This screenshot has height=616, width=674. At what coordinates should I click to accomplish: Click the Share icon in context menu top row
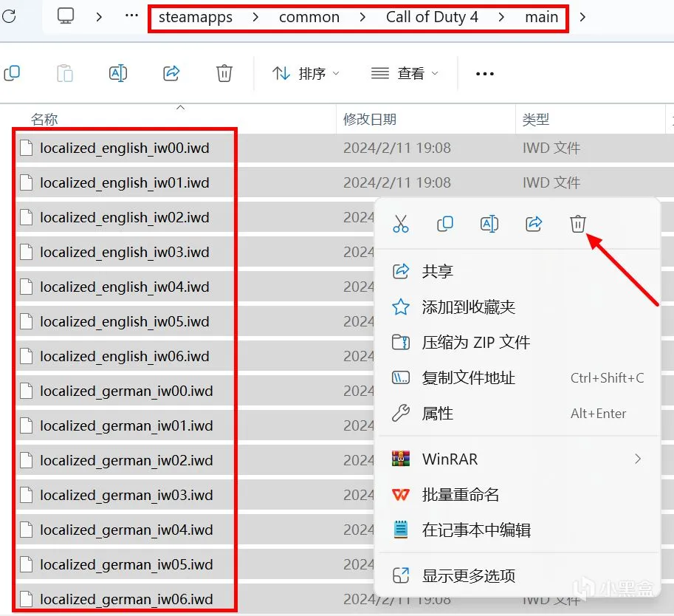[x=534, y=224]
